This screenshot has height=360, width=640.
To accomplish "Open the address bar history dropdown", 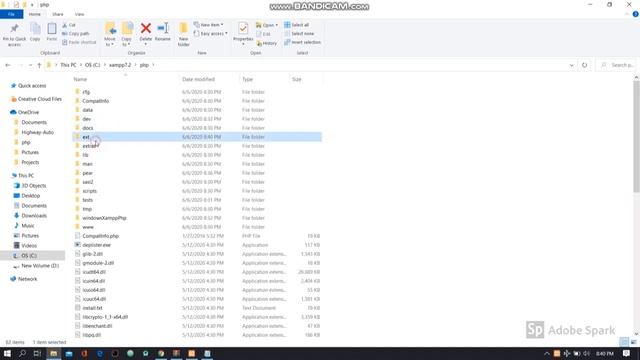I will click(x=571, y=65).
